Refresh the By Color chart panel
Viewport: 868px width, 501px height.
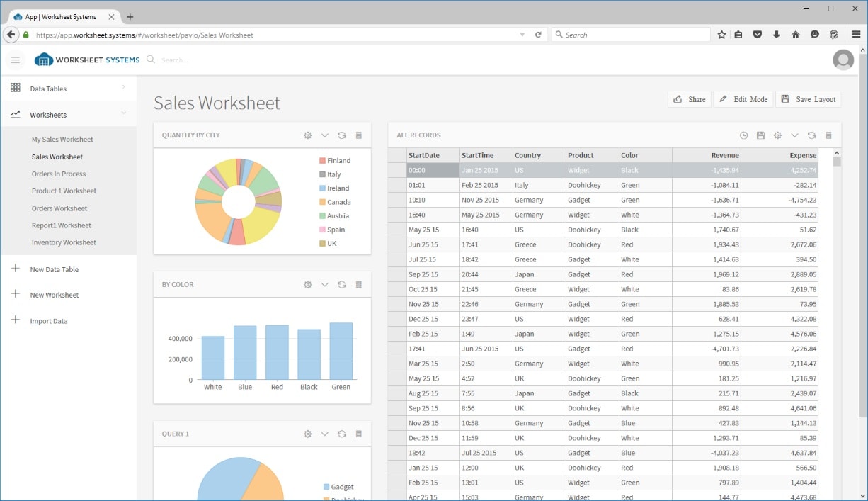pyautogui.click(x=341, y=285)
